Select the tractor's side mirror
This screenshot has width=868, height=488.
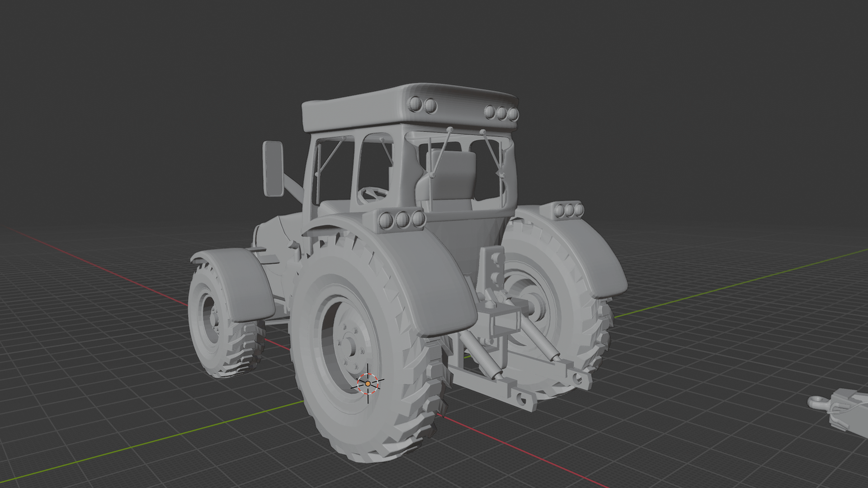(273, 169)
